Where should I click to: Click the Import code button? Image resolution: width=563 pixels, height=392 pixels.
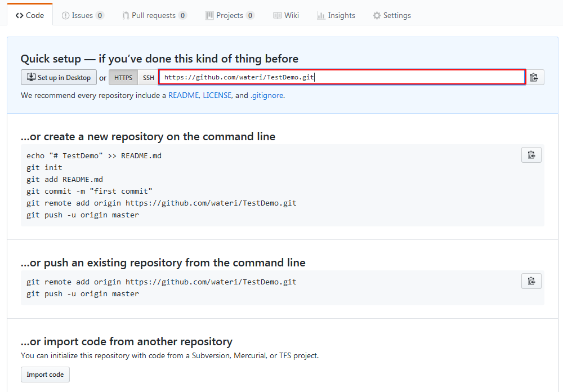(x=45, y=375)
